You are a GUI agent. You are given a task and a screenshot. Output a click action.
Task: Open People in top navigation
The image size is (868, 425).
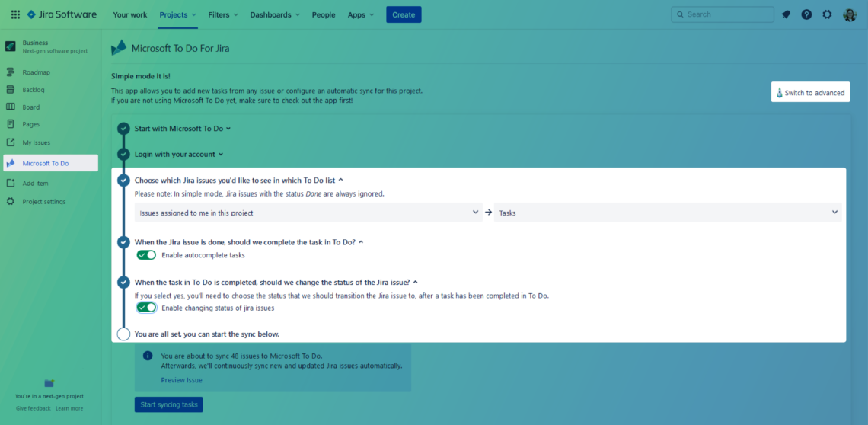coord(324,15)
